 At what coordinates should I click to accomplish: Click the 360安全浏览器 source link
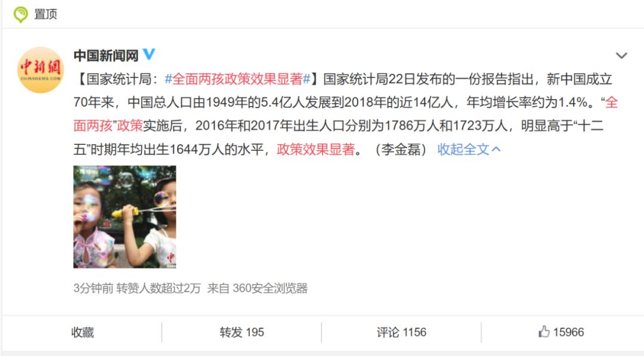270,288
